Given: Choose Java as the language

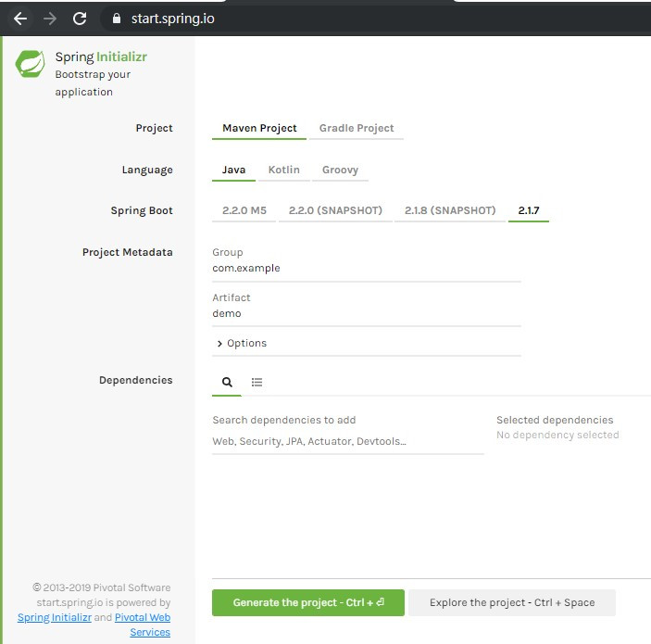Looking at the screenshot, I should pos(233,170).
